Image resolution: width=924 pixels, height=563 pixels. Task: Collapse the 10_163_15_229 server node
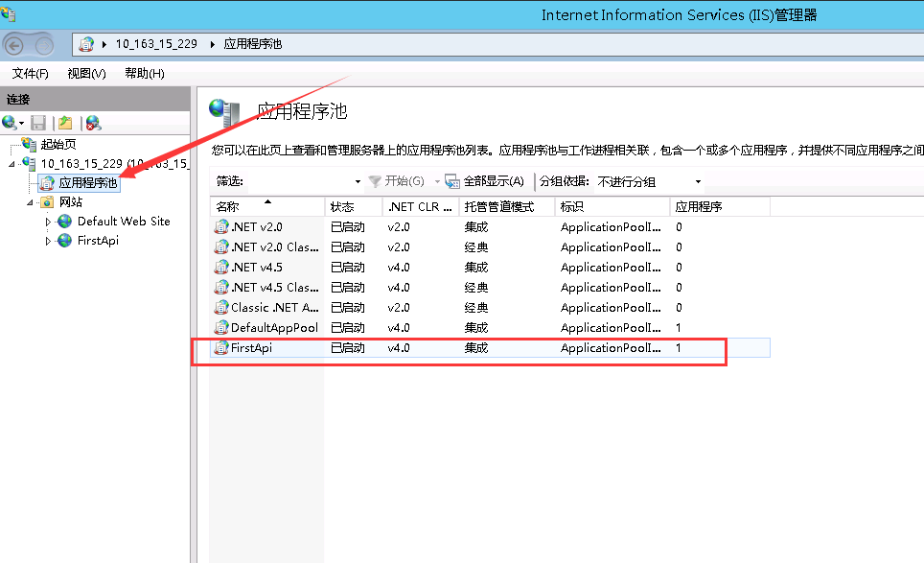tap(12, 164)
